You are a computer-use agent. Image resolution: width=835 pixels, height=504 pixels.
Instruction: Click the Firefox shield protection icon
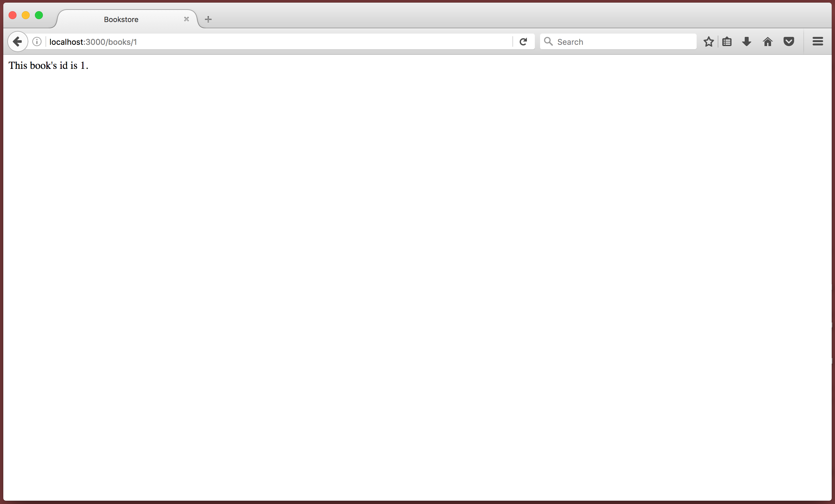click(x=788, y=41)
